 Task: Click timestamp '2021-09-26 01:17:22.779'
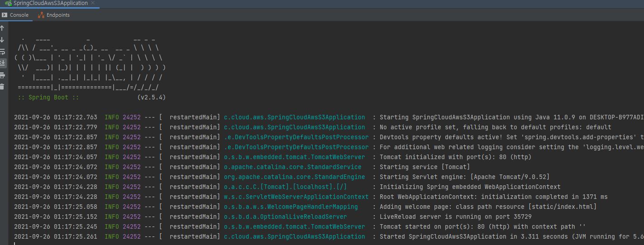pos(55,127)
